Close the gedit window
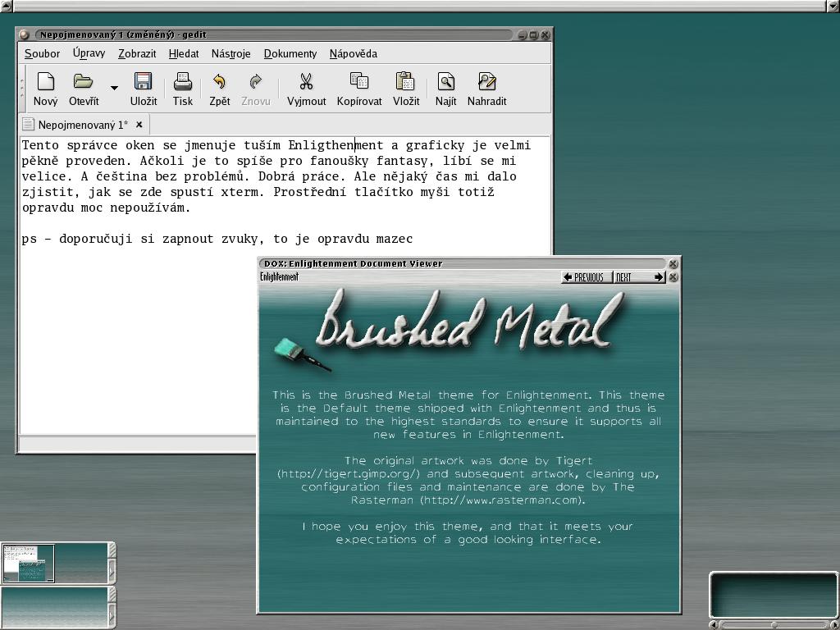 545,34
